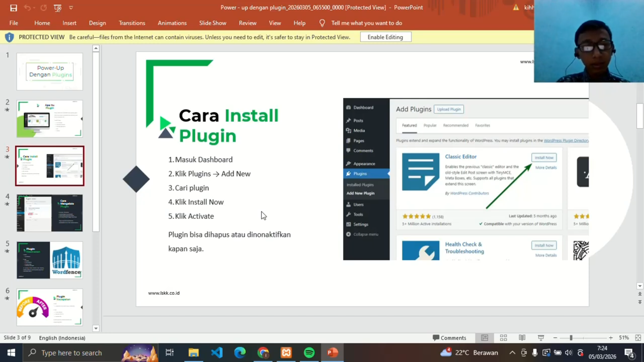Open Visual Studio Code from taskbar
This screenshot has height=362, width=644.
217,353
